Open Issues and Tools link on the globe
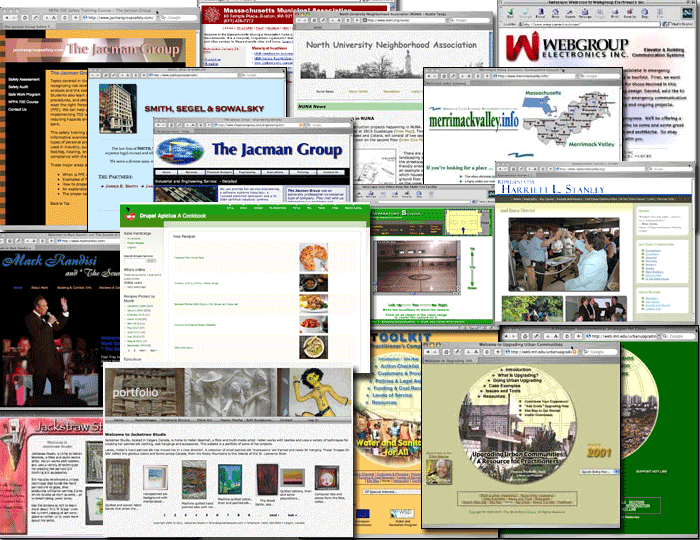 [x=503, y=391]
